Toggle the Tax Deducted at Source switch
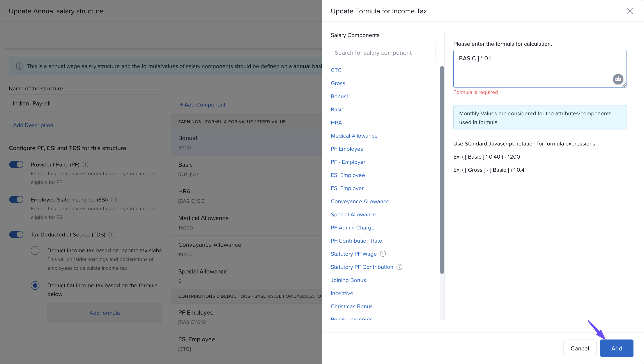The width and height of the screenshot is (644, 364). pyautogui.click(x=16, y=234)
